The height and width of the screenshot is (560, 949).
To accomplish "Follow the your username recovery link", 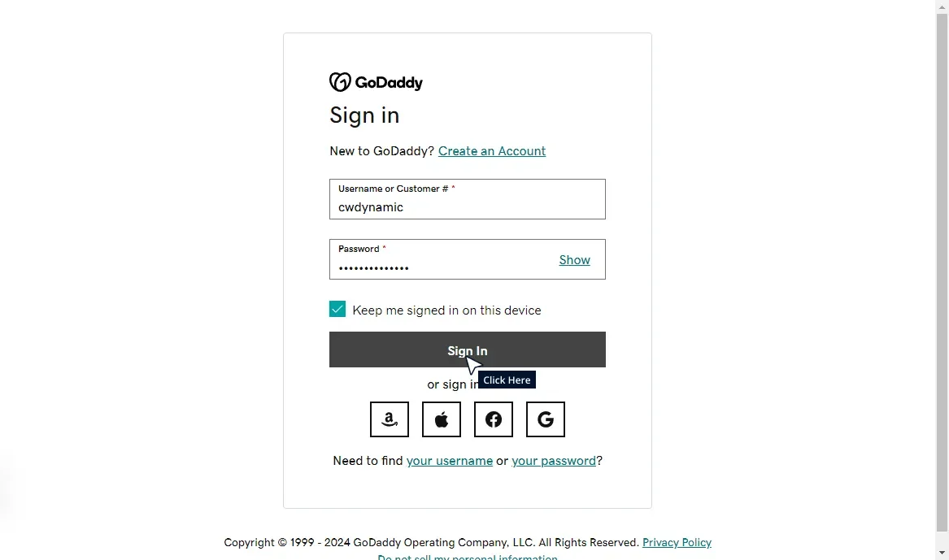I will (450, 460).
